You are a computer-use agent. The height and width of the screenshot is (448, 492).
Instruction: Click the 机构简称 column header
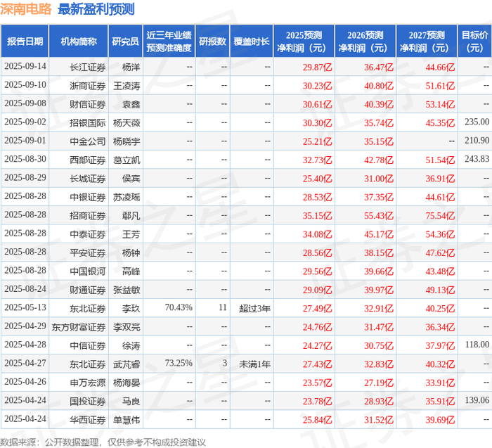pos(79,41)
